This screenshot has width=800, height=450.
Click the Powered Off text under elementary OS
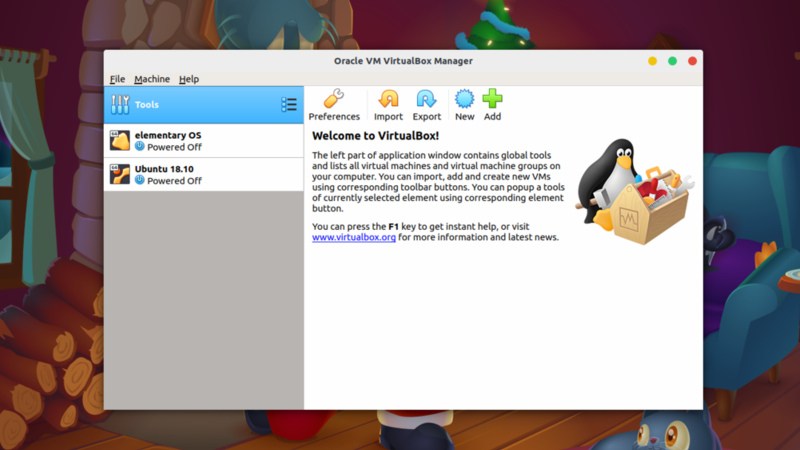click(174, 147)
